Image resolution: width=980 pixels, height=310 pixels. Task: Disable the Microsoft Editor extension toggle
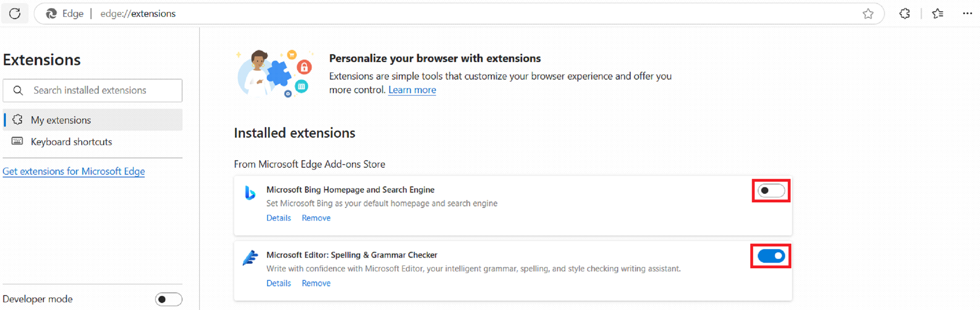point(771,256)
